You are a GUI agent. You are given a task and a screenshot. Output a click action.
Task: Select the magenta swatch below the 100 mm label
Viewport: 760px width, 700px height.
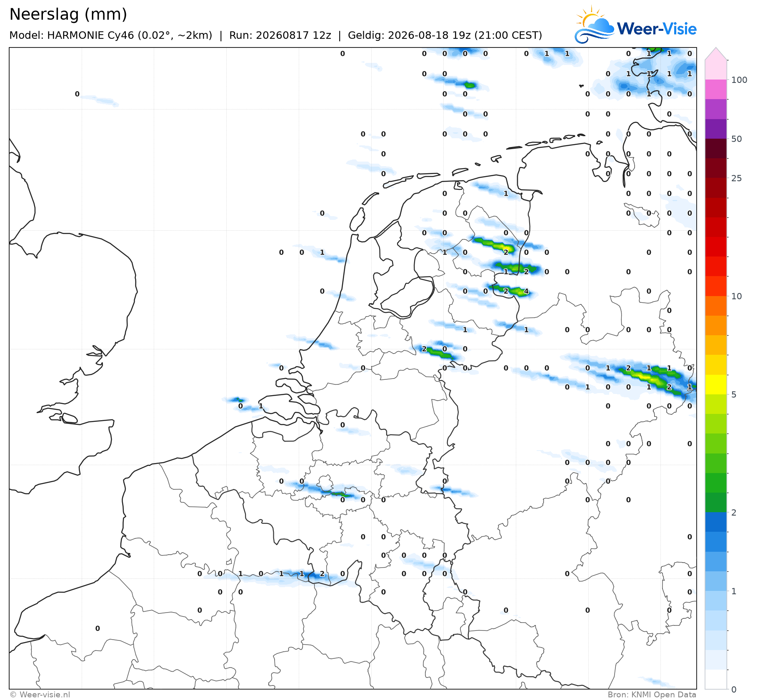click(x=716, y=89)
